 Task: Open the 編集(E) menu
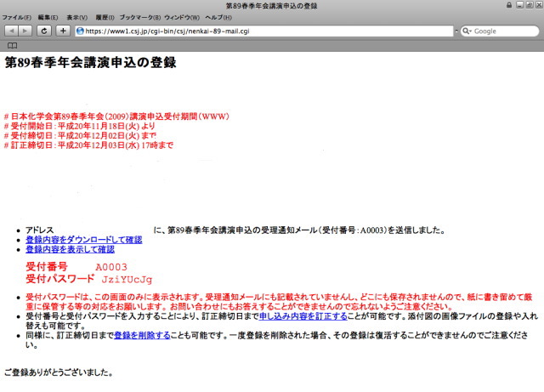[x=48, y=17]
